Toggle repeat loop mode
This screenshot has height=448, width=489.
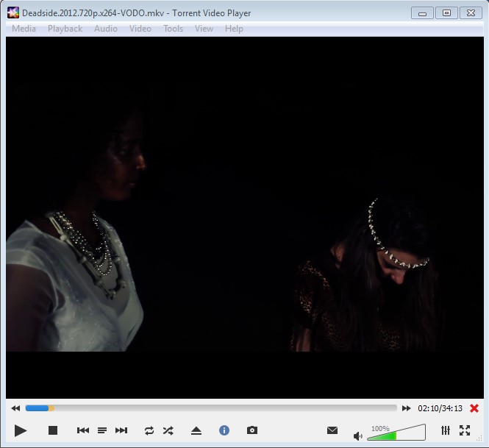click(x=149, y=430)
